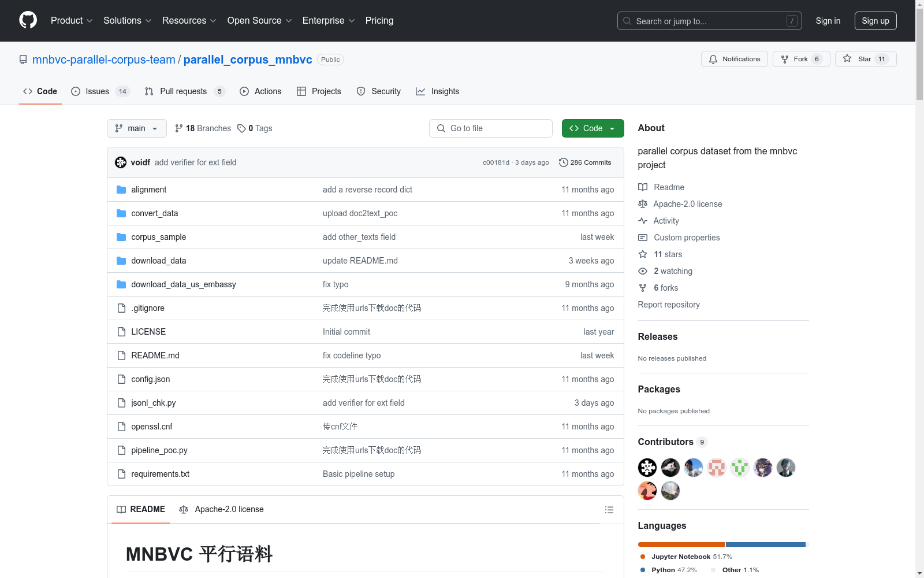Select the magnifier icon in the search box
The image size is (924, 578).
[x=627, y=21]
